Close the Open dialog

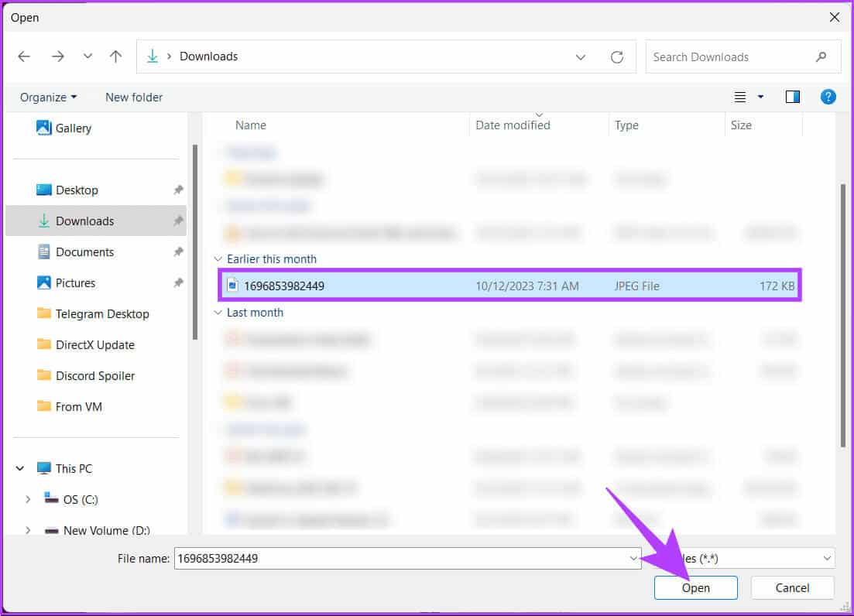(x=835, y=18)
